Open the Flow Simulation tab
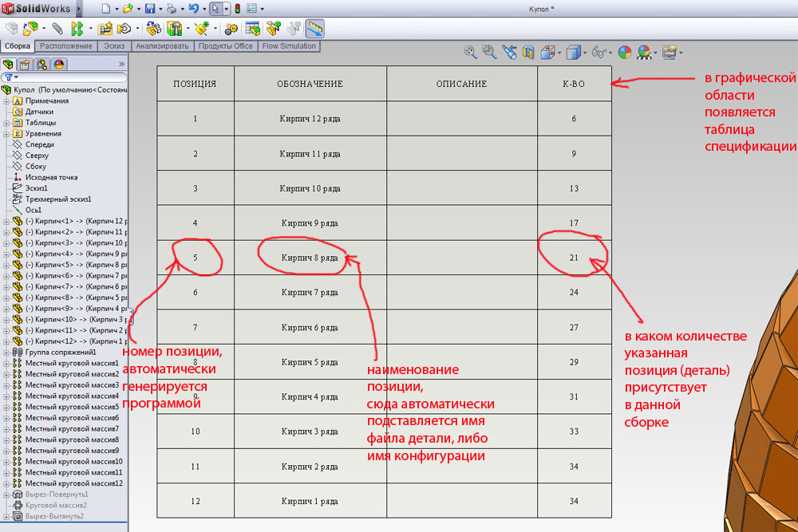The height and width of the screenshot is (532, 798). pos(288,46)
